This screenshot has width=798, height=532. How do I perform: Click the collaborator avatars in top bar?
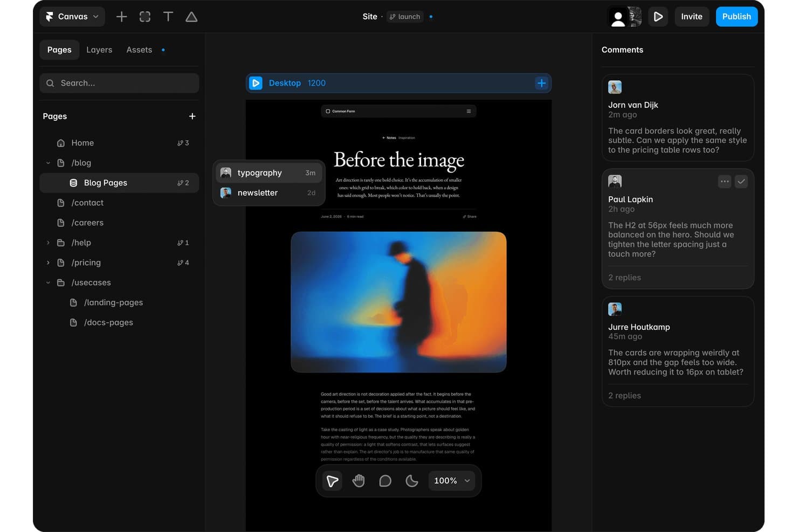(625, 17)
